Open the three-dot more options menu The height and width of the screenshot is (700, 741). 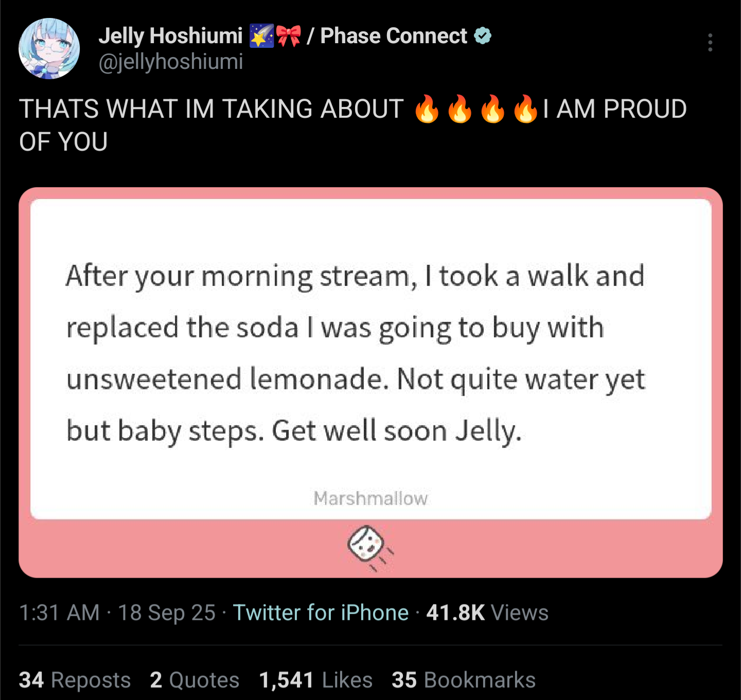(710, 42)
